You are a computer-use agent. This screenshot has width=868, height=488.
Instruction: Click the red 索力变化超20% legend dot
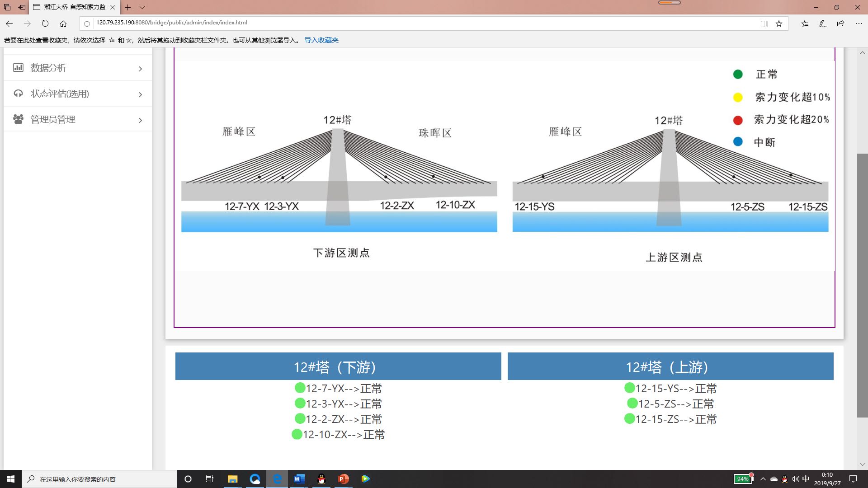738,120
